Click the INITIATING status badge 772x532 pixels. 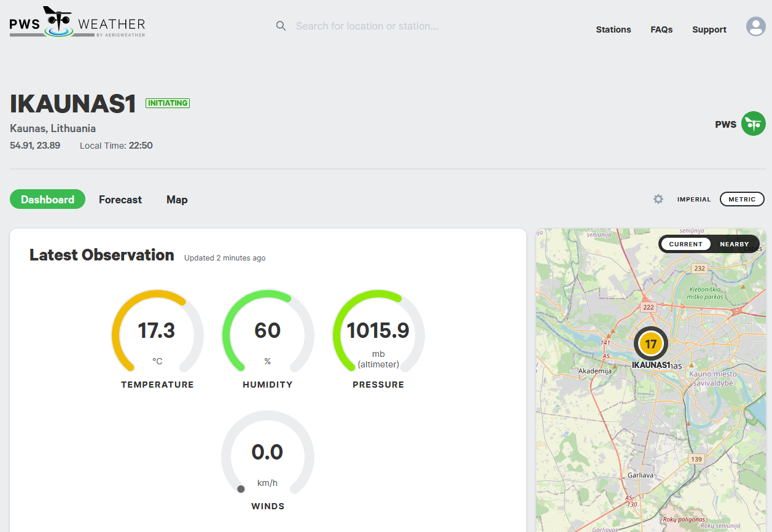click(x=168, y=103)
